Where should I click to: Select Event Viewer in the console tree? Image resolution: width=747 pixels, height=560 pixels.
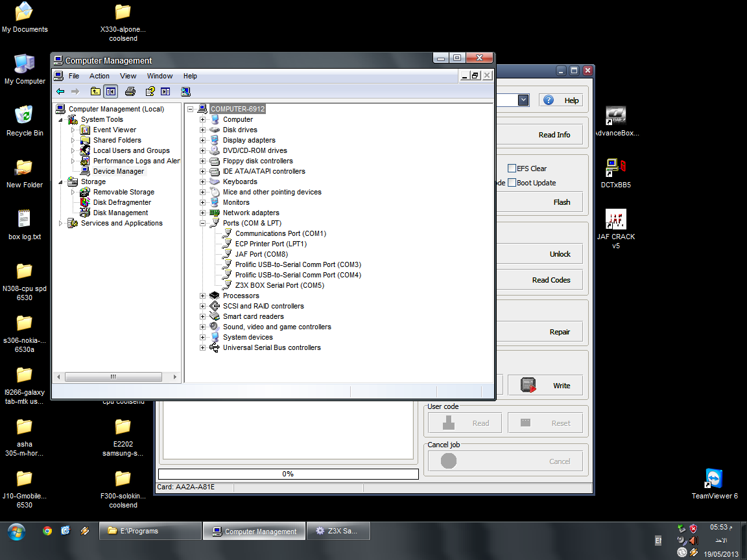[x=114, y=130]
